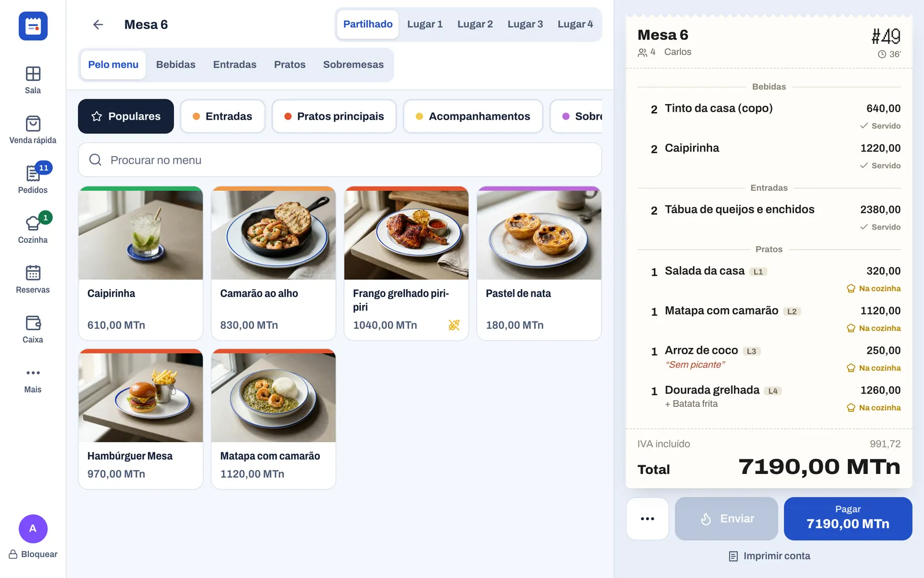Open the Caixa wallet icon
The height and width of the screenshot is (578, 924).
33,323
